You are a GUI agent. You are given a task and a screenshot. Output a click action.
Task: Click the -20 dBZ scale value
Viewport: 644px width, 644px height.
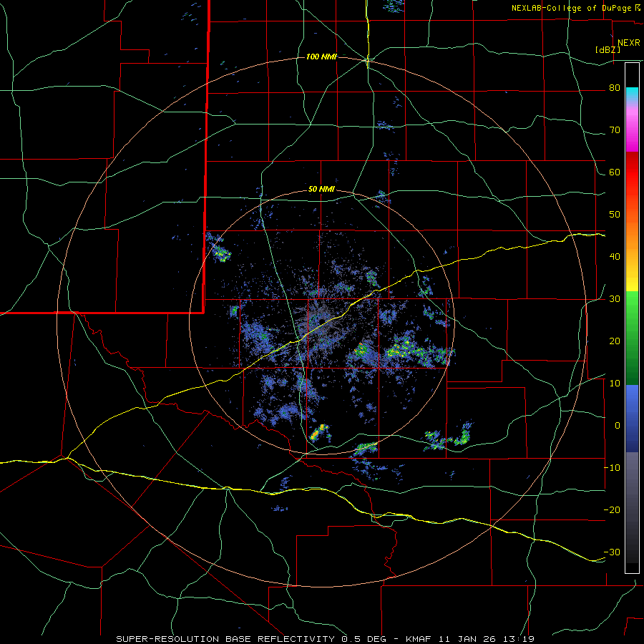613,510
